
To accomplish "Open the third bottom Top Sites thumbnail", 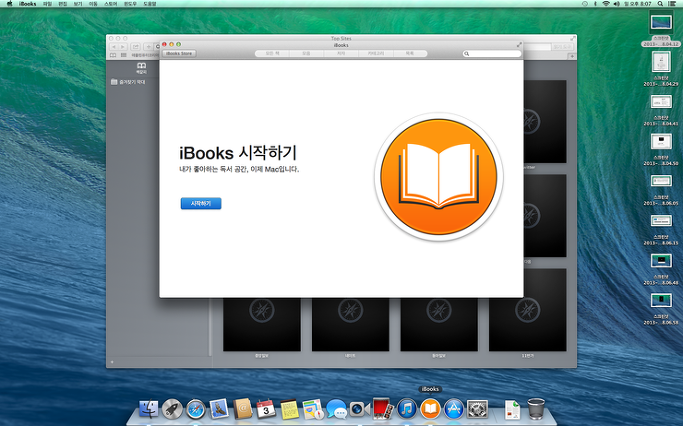I will coord(439,325).
